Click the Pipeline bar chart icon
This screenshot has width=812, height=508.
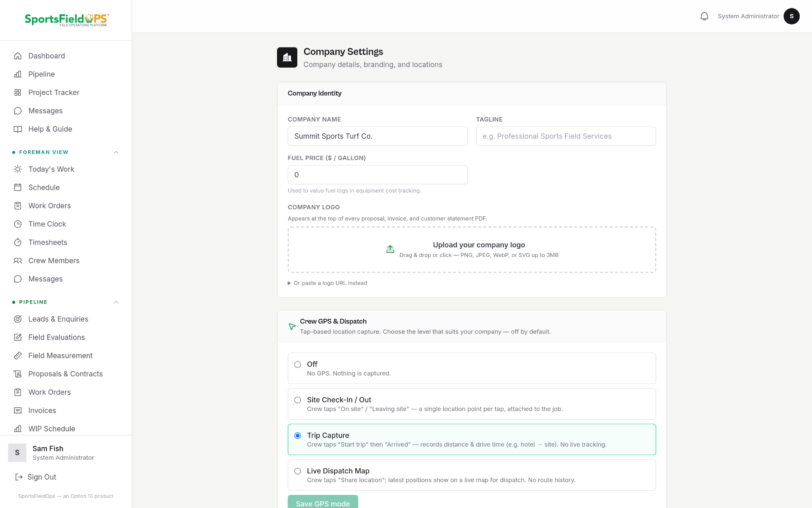(18, 74)
